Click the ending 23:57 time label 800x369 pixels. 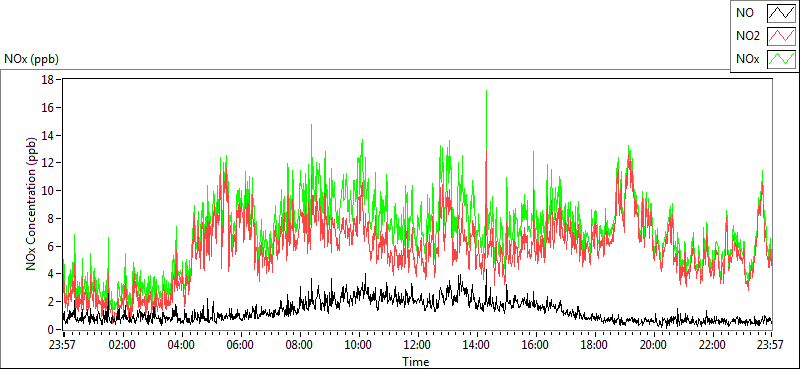click(771, 345)
